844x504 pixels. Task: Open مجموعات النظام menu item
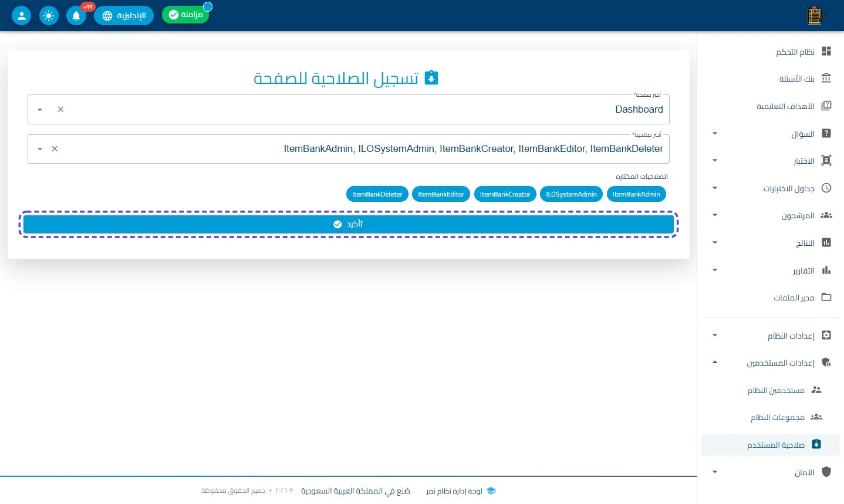[x=771, y=417]
